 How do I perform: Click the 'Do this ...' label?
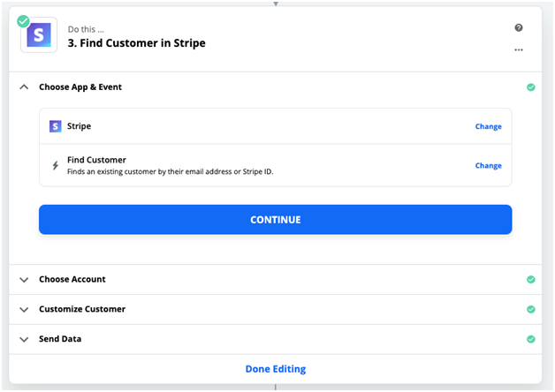pyautogui.click(x=86, y=29)
